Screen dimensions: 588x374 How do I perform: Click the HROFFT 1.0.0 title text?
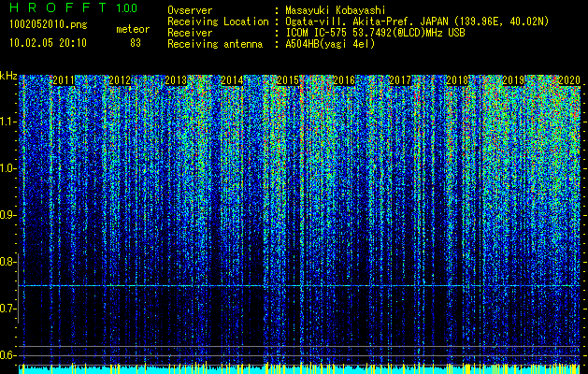tap(73, 7)
